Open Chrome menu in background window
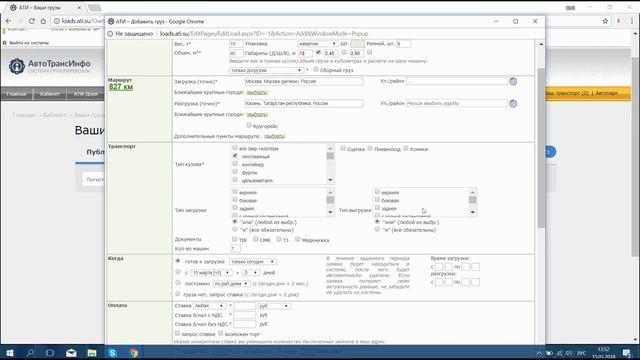Viewport: 640px width, 360px height. tap(632, 21)
